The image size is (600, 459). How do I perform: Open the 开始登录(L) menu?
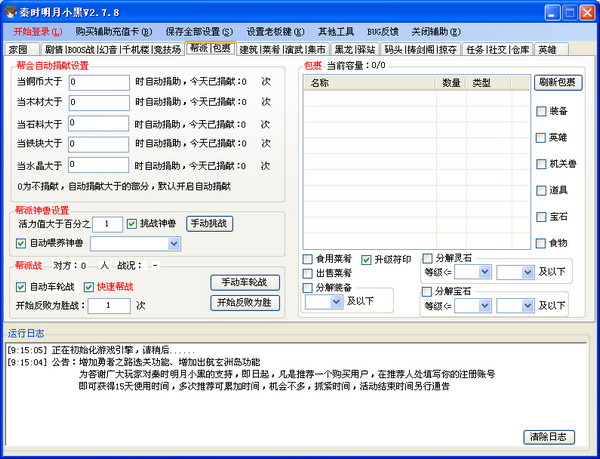pos(38,32)
